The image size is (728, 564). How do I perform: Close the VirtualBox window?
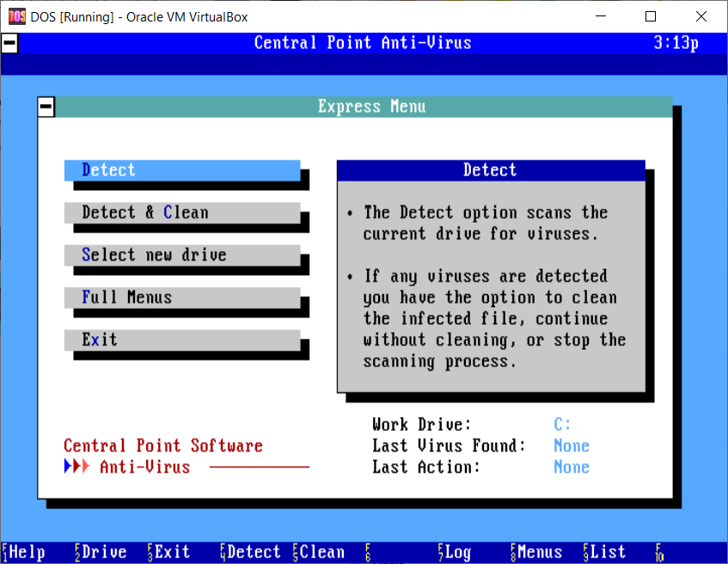[x=701, y=16]
